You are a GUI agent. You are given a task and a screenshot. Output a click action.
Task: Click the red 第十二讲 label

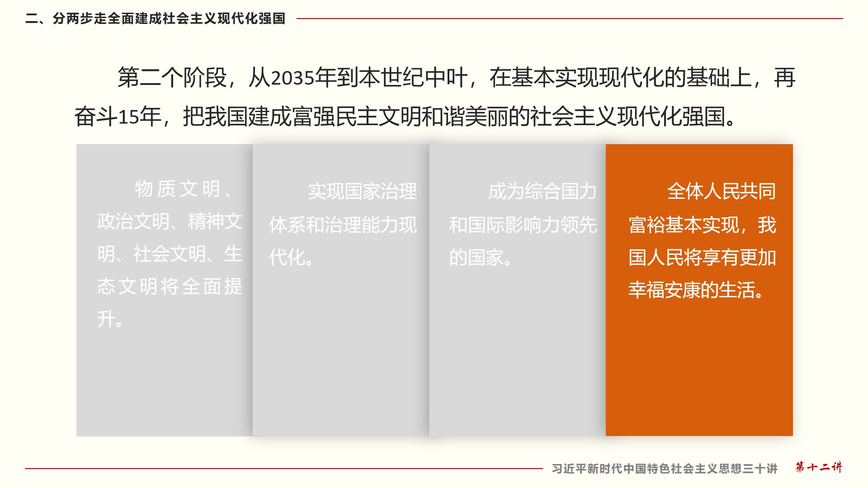tap(819, 467)
